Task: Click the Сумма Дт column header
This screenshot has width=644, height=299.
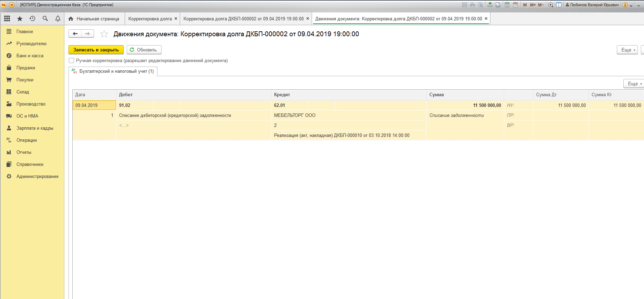Action: [x=561, y=94]
